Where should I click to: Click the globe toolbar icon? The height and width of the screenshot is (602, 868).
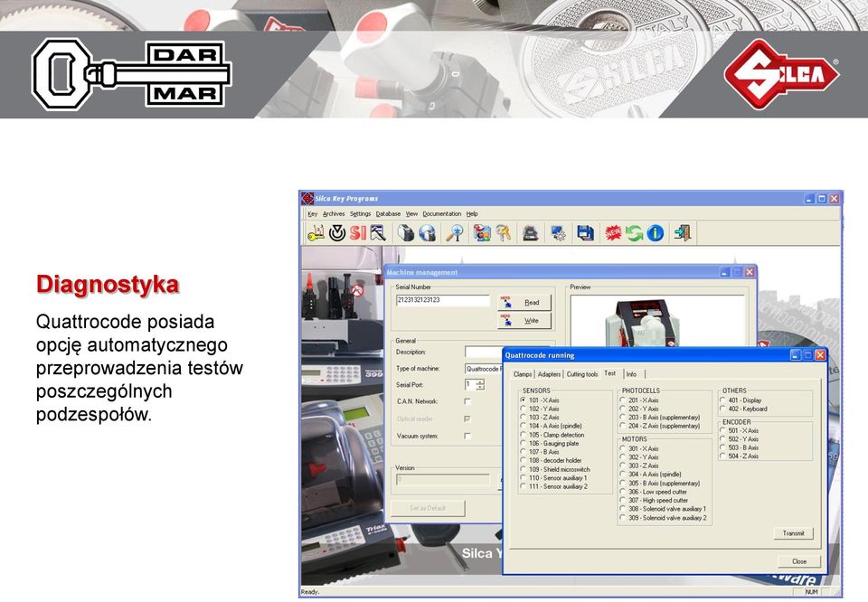(427, 233)
